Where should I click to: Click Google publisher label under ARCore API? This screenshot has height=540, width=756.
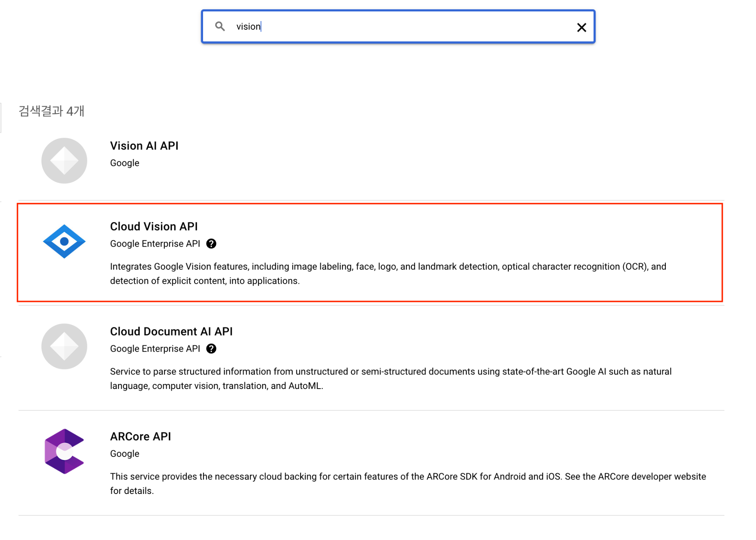click(x=124, y=453)
